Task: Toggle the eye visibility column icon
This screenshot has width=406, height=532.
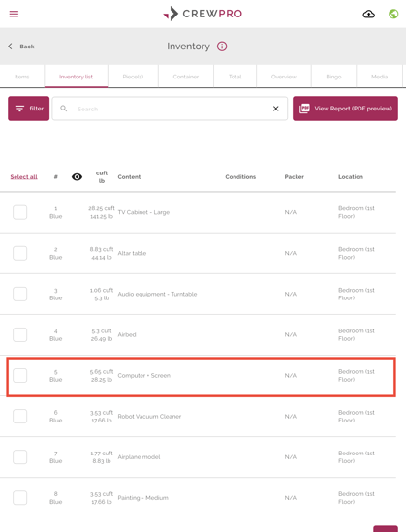Action: click(x=77, y=177)
